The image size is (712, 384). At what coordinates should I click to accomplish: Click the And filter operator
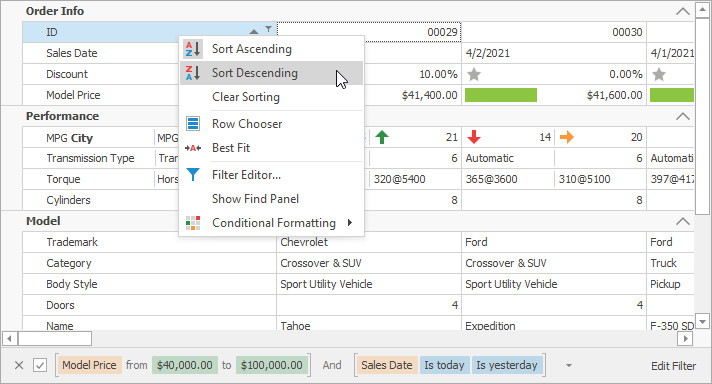332,365
